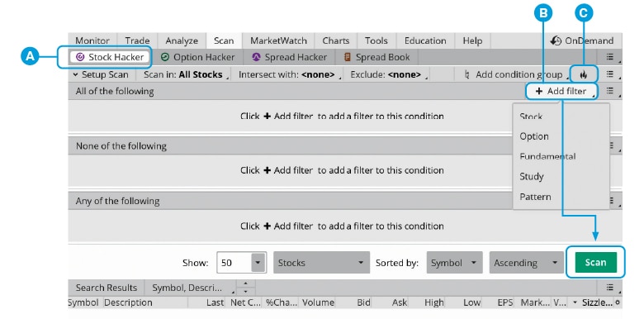
Task: Click the Add filter button
Action: pos(561,91)
